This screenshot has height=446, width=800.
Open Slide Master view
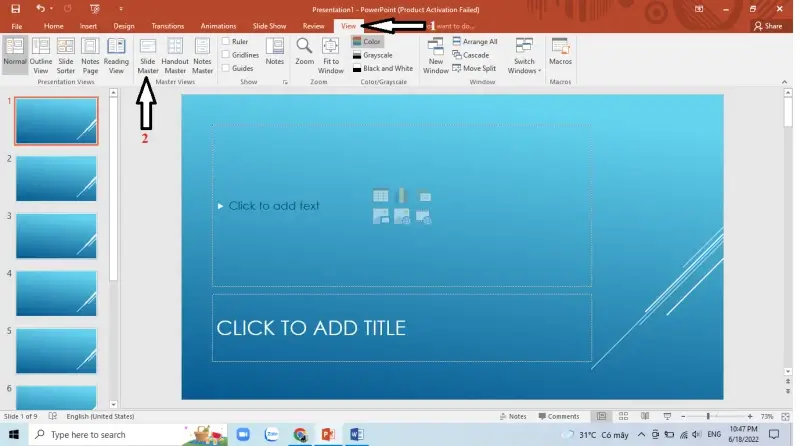point(148,55)
